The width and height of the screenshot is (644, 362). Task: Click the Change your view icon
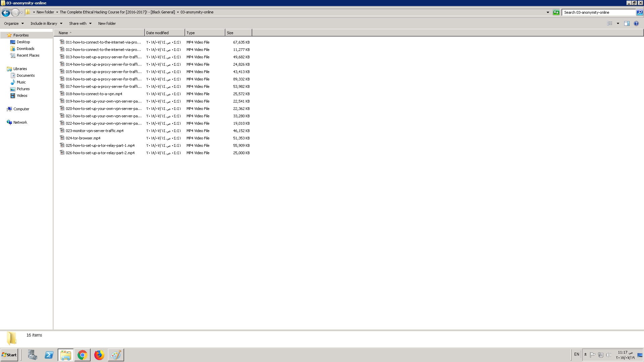coord(610,23)
